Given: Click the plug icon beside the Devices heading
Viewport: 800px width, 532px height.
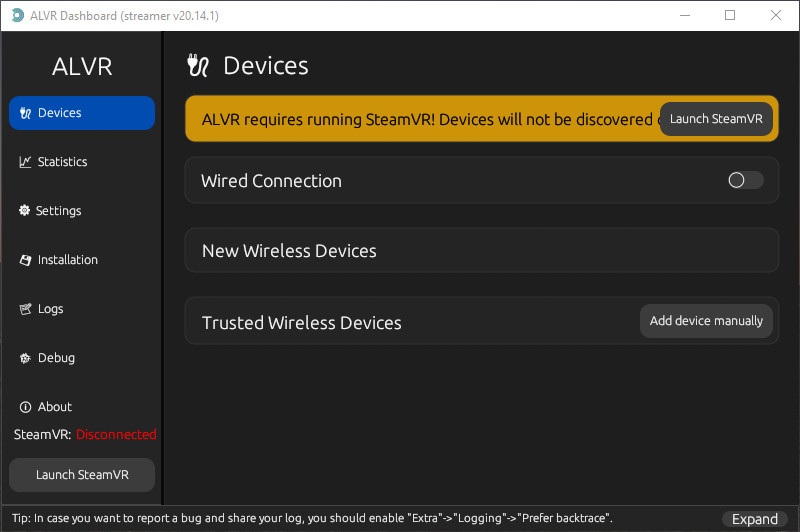Looking at the screenshot, I should (x=198, y=65).
